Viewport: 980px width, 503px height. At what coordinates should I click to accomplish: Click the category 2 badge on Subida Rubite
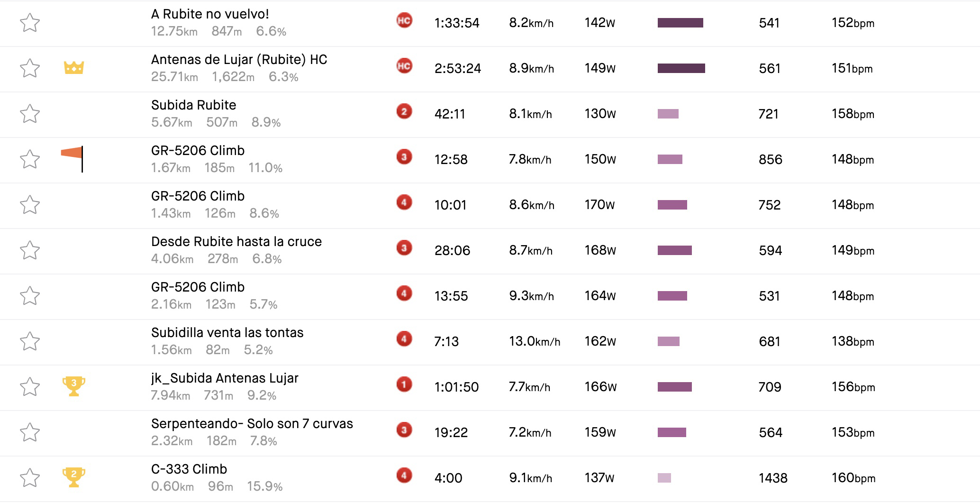pos(404,112)
